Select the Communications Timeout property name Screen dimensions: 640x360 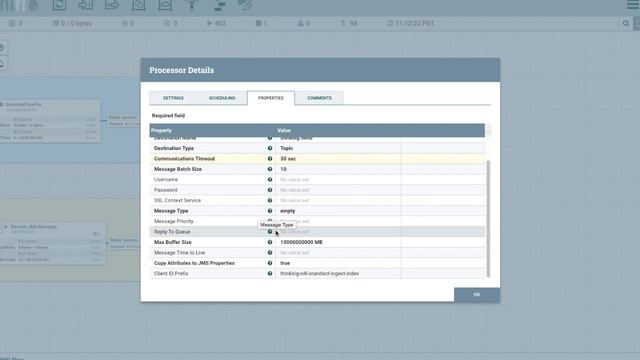click(184, 159)
